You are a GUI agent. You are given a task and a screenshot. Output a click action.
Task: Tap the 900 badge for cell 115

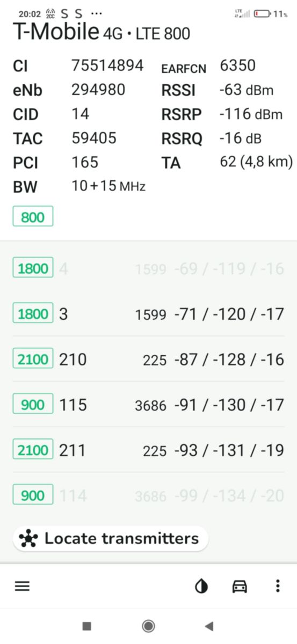33,404
